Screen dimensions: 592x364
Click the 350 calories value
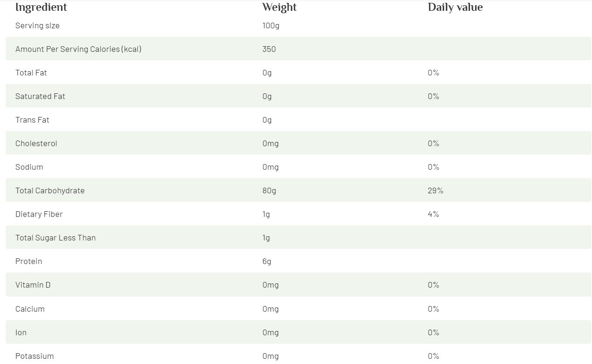point(269,49)
